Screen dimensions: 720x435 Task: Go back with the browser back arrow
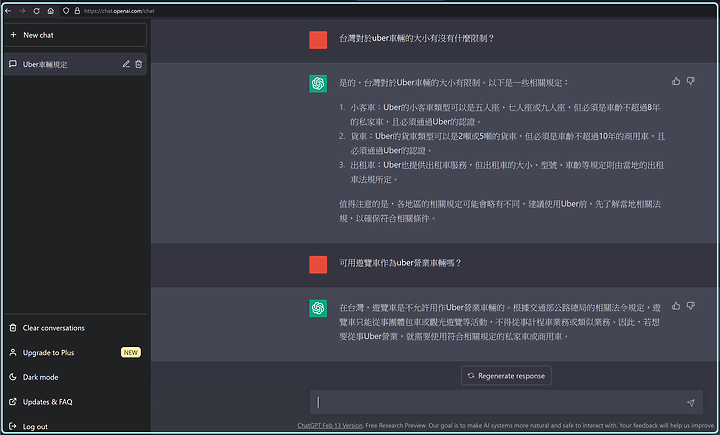8,11
